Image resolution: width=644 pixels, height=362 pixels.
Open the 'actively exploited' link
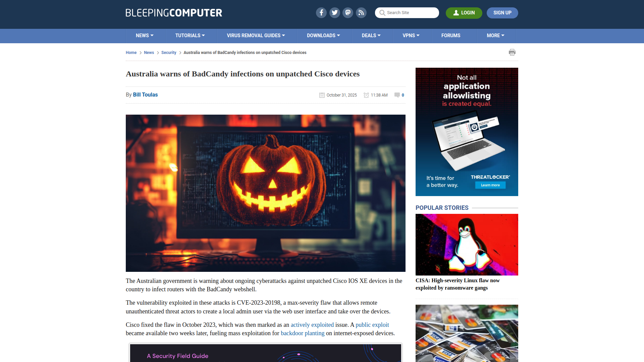pyautogui.click(x=312, y=325)
